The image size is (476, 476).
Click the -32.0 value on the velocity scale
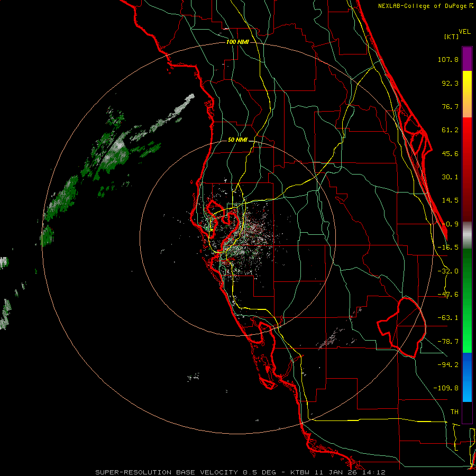(x=448, y=271)
